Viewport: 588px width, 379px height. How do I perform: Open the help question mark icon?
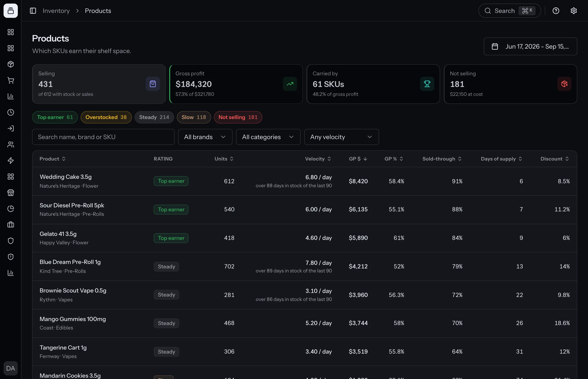click(x=556, y=10)
